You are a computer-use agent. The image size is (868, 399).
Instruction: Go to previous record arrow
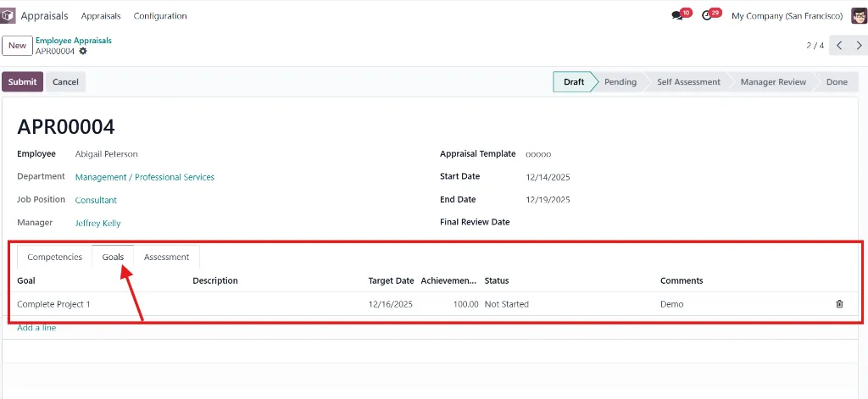point(839,46)
